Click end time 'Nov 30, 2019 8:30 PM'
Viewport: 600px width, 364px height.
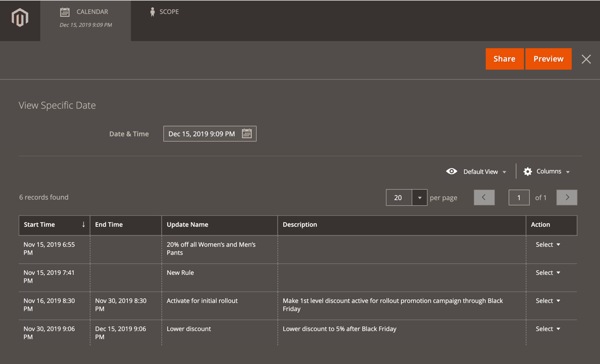click(x=121, y=305)
